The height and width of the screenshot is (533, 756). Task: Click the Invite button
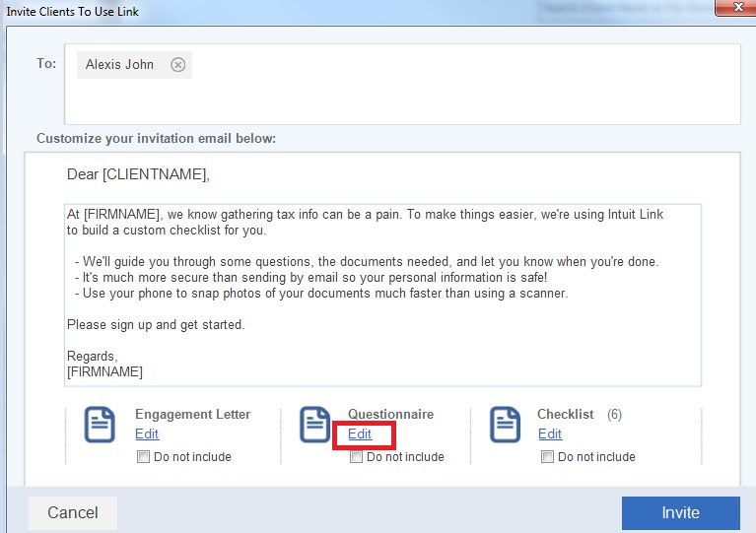[x=681, y=512]
